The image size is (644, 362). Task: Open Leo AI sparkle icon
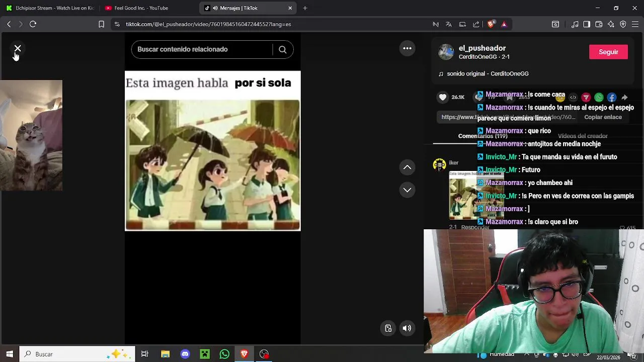[x=611, y=24]
